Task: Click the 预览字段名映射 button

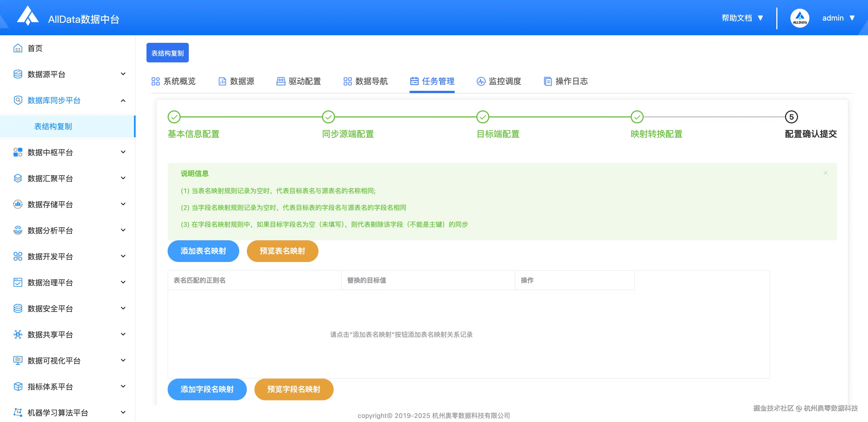Action: click(x=293, y=389)
